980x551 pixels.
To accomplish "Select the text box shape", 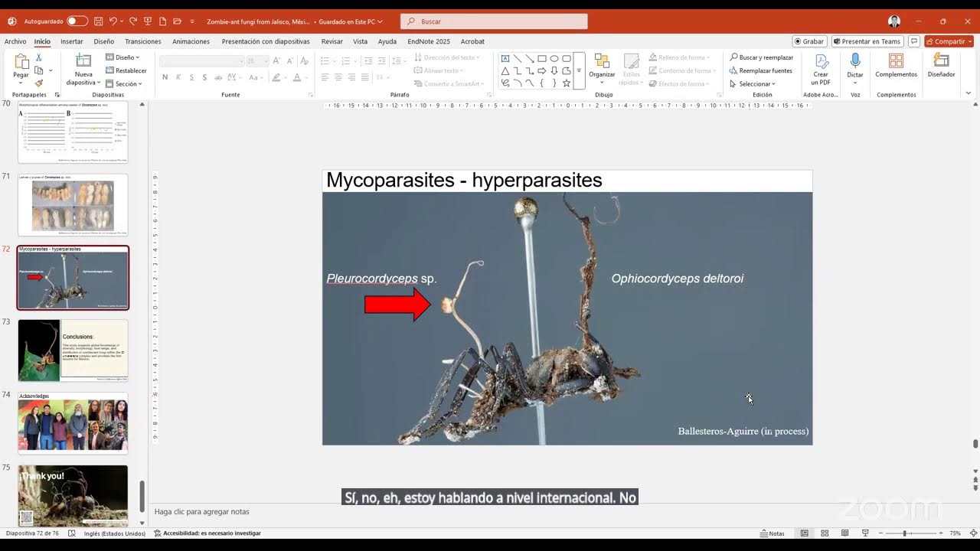I will point(505,58).
